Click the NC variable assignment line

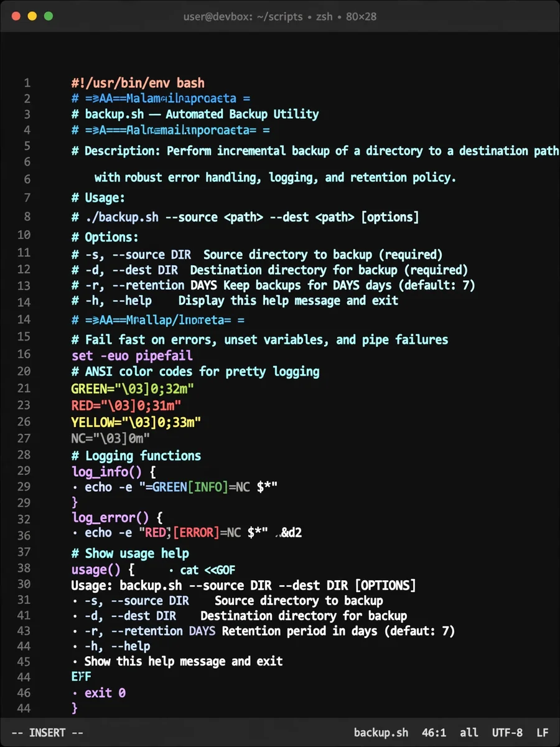[x=111, y=439]
